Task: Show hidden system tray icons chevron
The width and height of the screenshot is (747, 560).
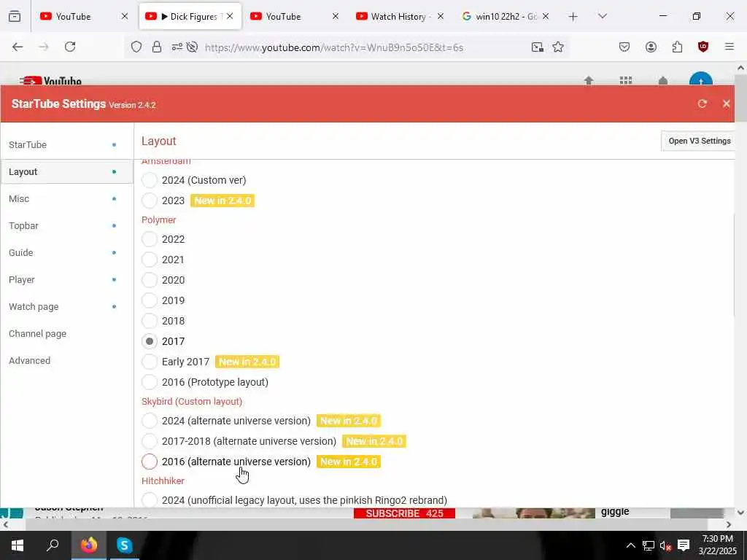Action: 630,545
